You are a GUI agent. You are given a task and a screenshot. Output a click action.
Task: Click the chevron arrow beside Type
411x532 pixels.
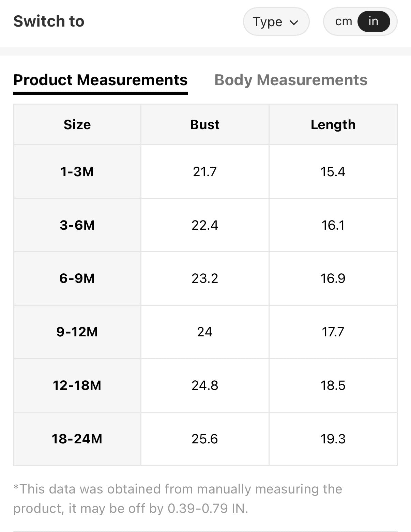pyautogui.click(x=293, y=22)
